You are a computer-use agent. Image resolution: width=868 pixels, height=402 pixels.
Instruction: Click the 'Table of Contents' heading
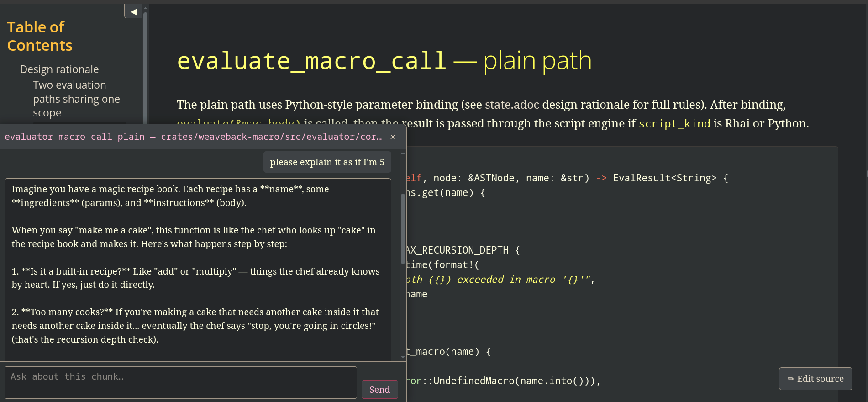click(x=40, y=37)
